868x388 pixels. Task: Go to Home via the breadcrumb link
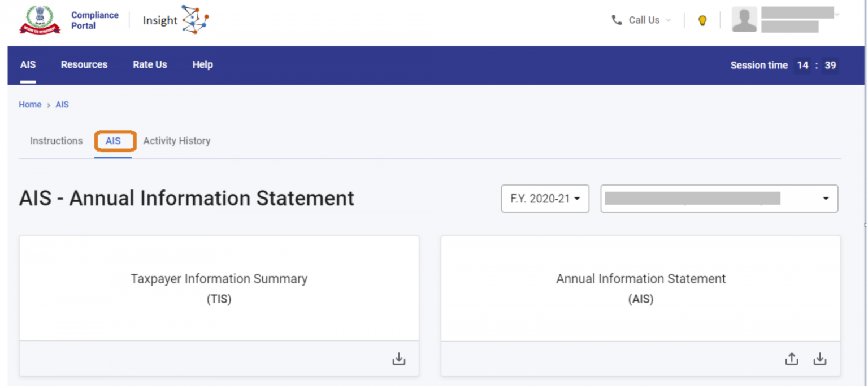click(x=30, y=105)
